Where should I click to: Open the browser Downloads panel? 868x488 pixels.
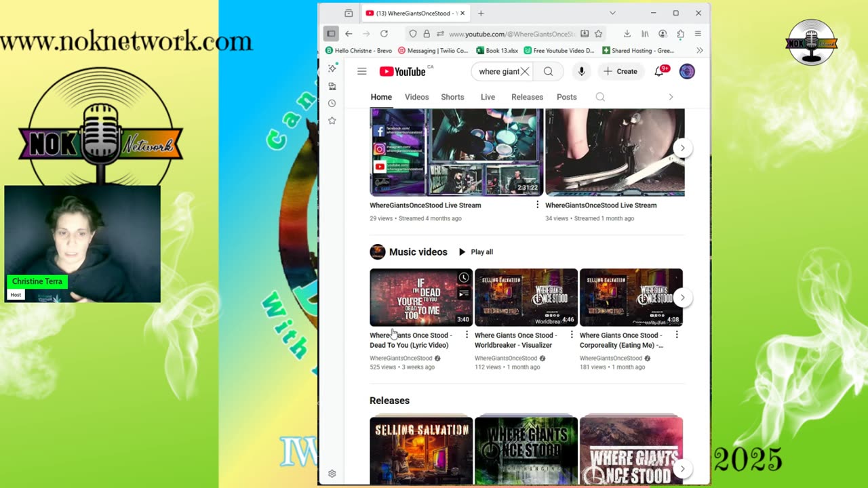point(627,33)
